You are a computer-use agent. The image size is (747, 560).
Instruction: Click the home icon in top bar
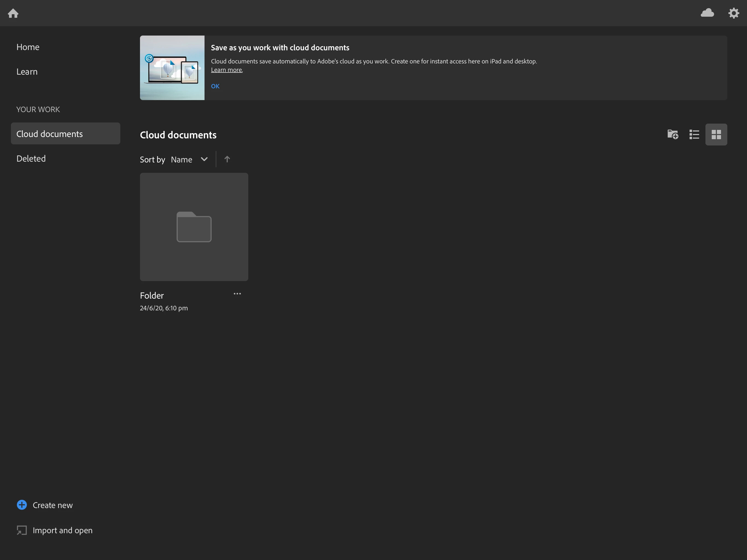click(x=13, y=13)
